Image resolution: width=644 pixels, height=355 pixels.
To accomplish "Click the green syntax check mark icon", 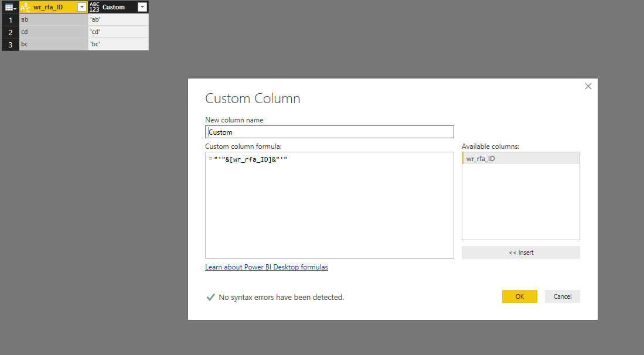I will tap(210, 297).
